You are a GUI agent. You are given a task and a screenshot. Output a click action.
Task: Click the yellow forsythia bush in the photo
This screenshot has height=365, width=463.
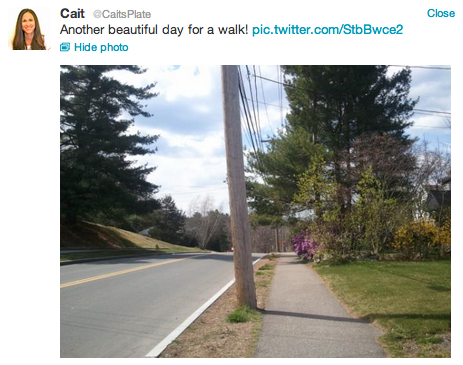tap(422, 238)
